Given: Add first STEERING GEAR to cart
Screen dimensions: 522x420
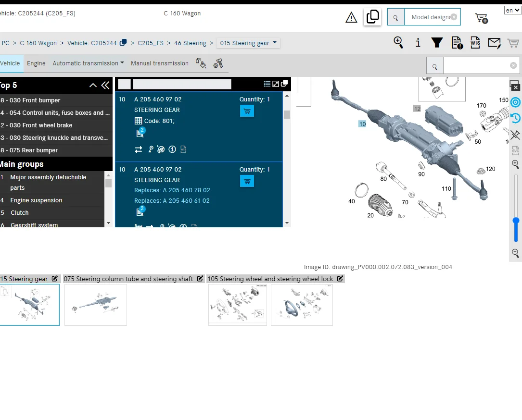Looking at the screenshot, I should [247, 111].
